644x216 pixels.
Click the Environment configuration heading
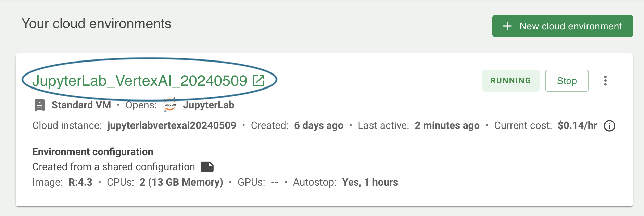coord(93,152)
